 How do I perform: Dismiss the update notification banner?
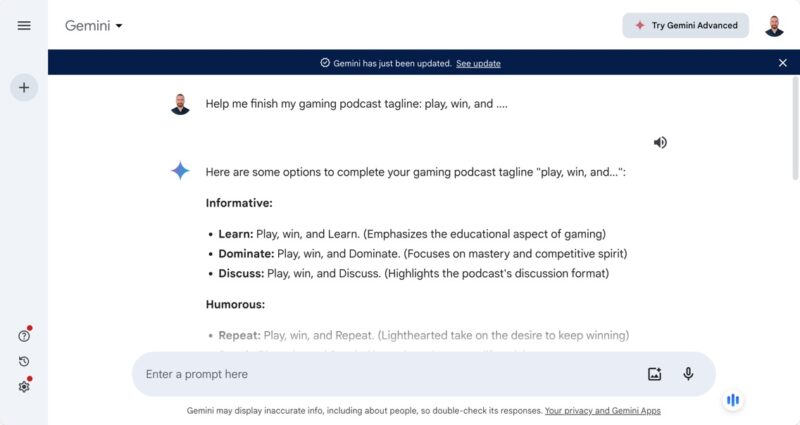click(x=783, y=63)
